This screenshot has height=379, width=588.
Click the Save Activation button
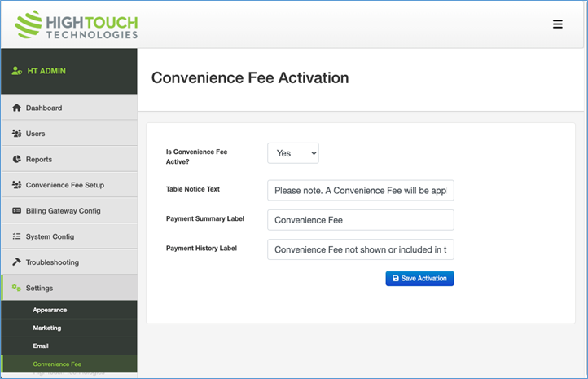[419, 279]
